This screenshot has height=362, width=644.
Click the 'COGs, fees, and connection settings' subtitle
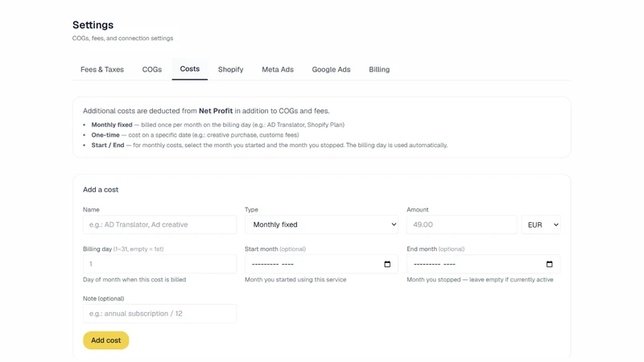click(x=123, y=38)
